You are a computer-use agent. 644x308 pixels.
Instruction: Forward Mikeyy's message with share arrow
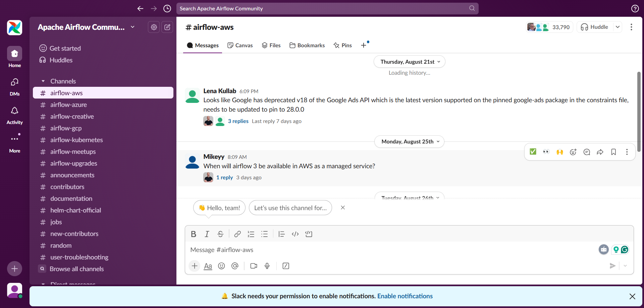pos(600,152)
